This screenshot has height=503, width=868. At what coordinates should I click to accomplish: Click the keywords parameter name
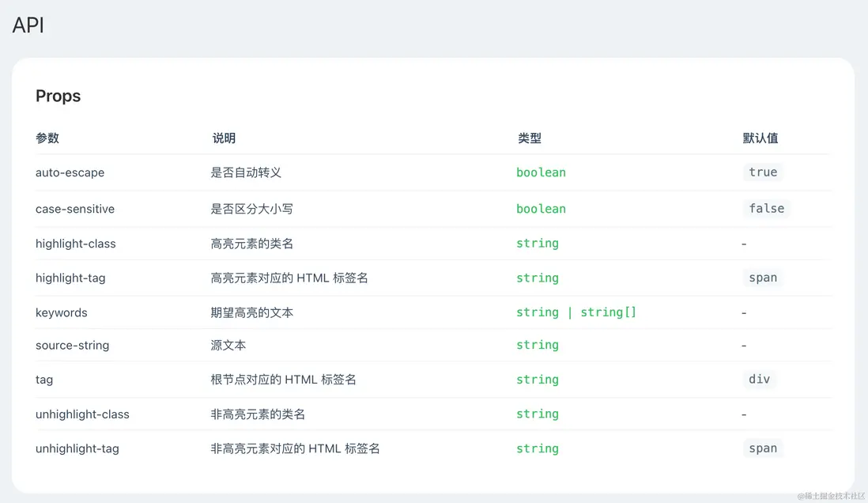[x=62, y=312]
